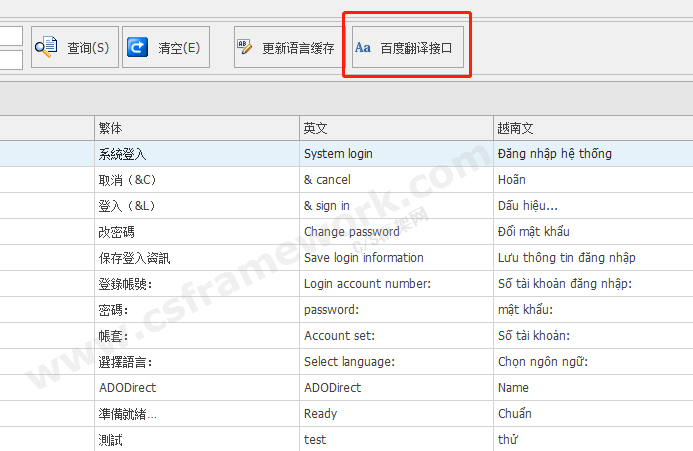Click the Aa icon for 百度翻译接口
693x451 pixels.
point(362,47)
